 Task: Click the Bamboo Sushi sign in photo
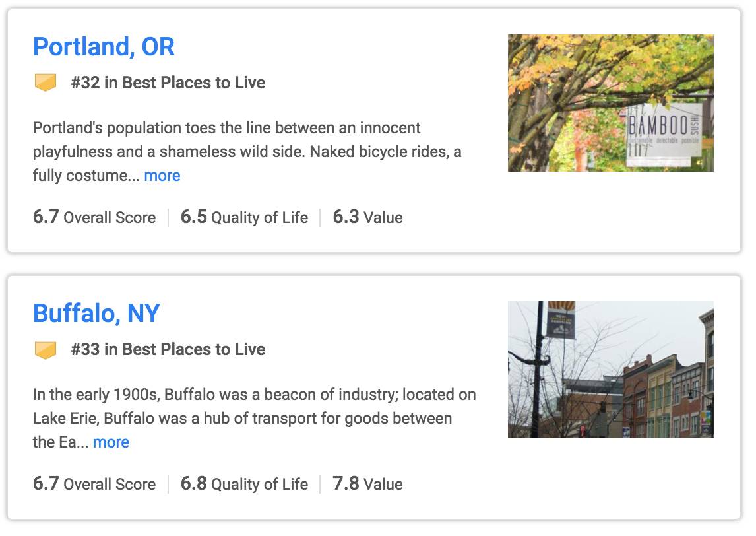pos(664,133)
